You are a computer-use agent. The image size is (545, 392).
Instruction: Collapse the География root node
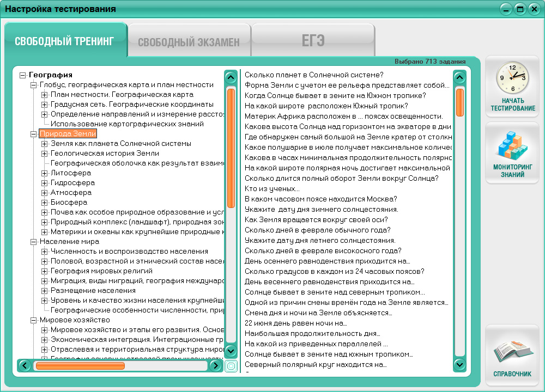[x=22, y=75]
